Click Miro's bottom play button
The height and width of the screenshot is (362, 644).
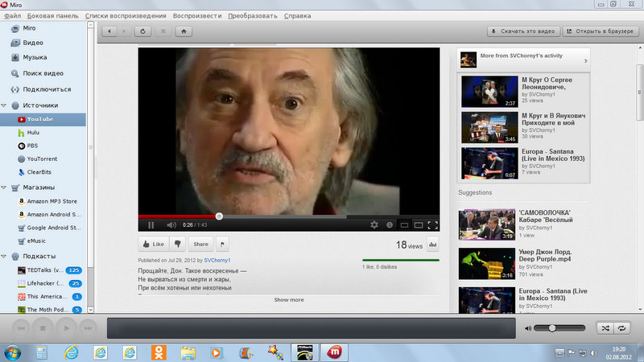click(67, 328)
